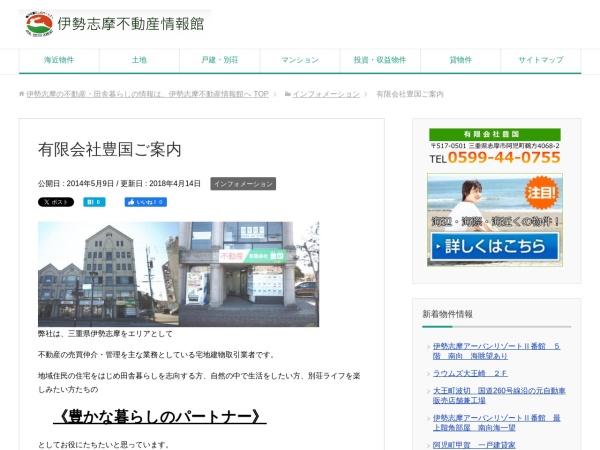Select the 戸建・別荘 navigation tab

click(220, 60)
